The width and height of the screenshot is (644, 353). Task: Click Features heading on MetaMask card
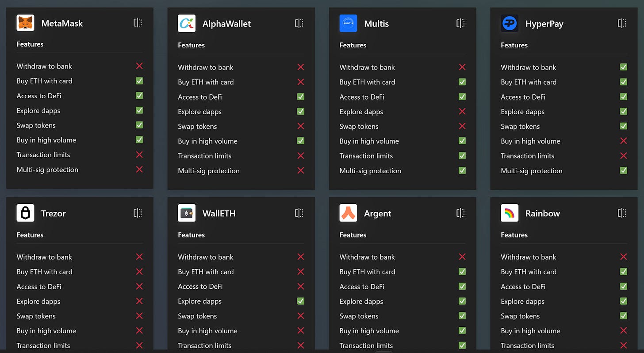click(30, 44)
